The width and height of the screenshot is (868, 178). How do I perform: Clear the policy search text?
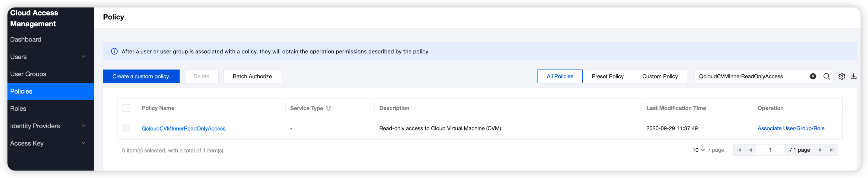pyautogui.click(x=813, y=77)
